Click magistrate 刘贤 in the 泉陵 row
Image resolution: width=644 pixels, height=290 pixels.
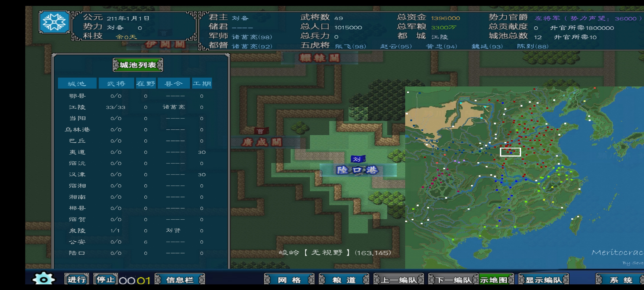(173, 230)
